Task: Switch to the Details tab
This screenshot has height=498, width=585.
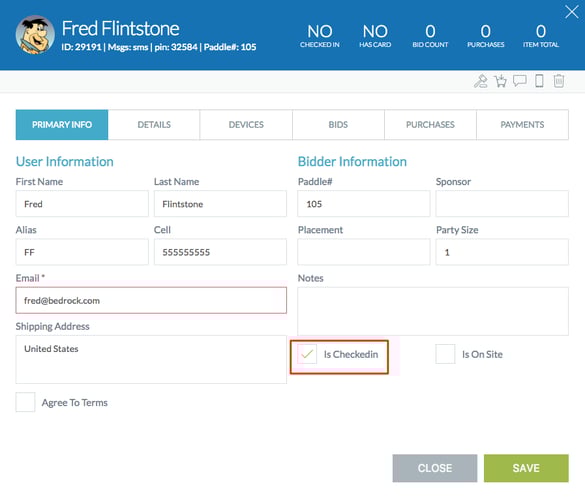Action: 154,125
